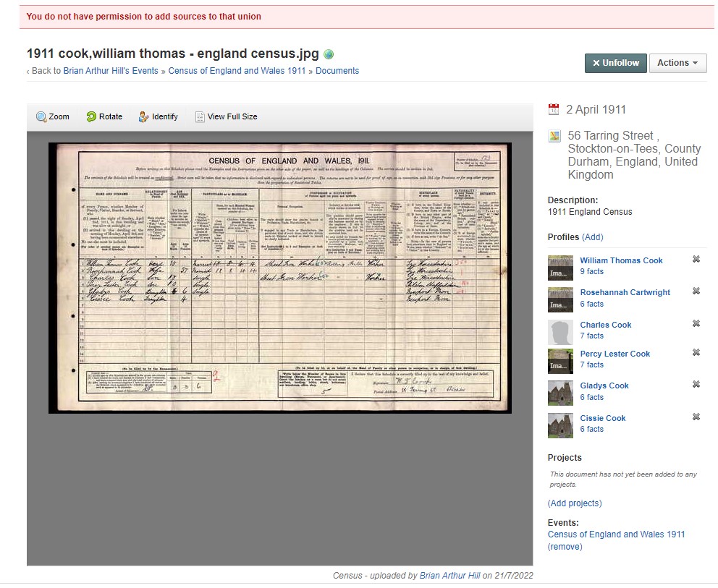Remove Percy Lester Cook profile tag
This screenshot has width=718, height=588.
coord(696,352)
